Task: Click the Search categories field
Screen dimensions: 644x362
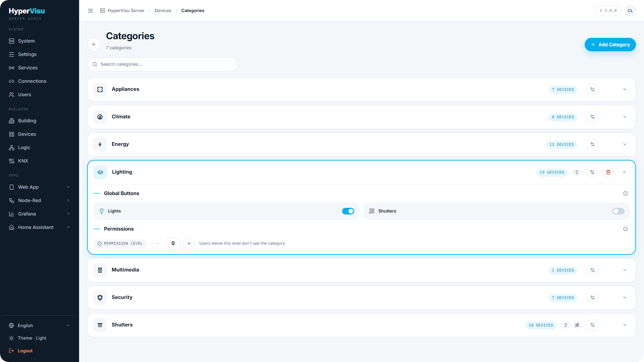Action: point(162,64)
